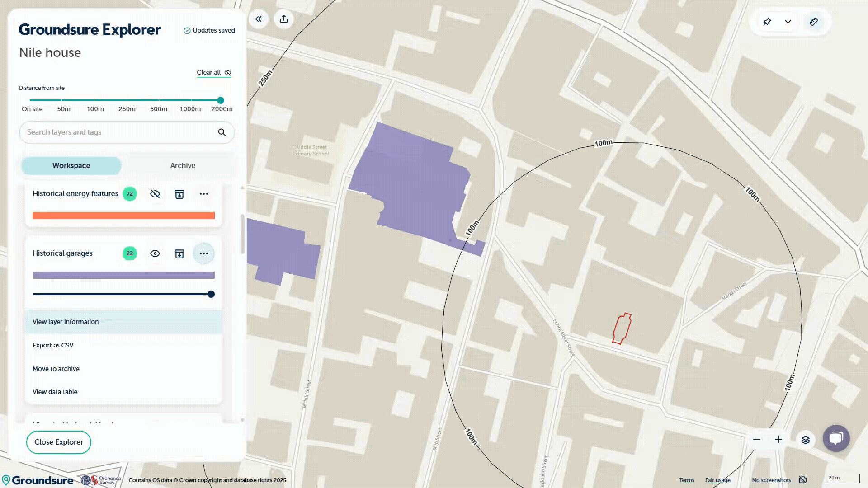Click Historical garages purple color swatch

coord(123,275)
